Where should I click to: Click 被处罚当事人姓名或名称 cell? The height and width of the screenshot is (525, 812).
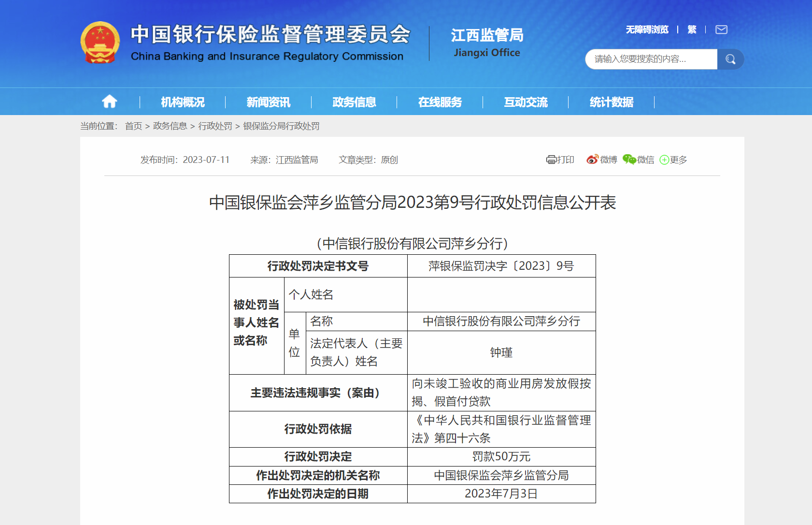click(x=256, y=326)
